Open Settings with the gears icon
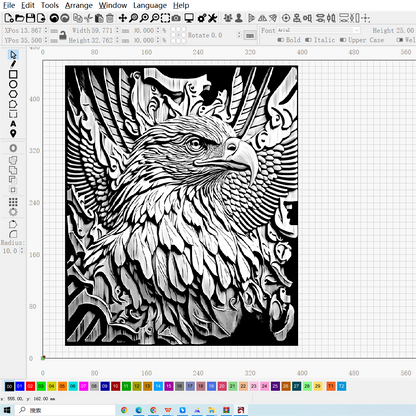Viewport: 416px width, 416px height. click(202, 18)
